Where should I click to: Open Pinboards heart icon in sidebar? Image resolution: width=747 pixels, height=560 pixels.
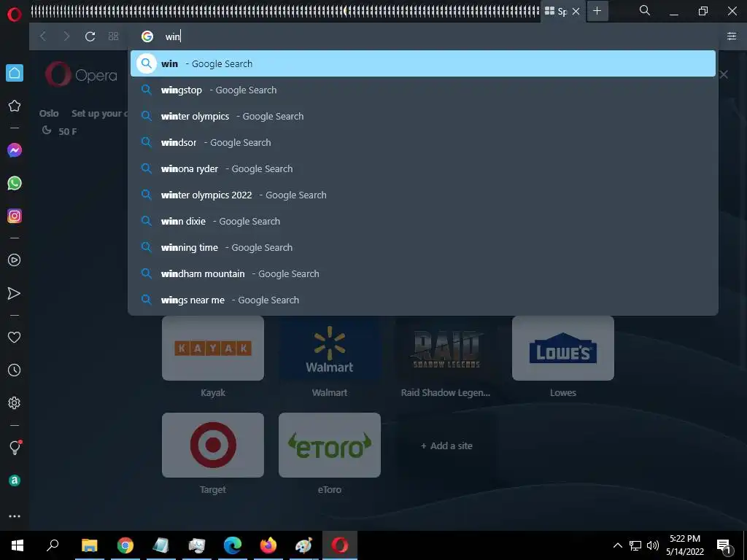[15, 337]
